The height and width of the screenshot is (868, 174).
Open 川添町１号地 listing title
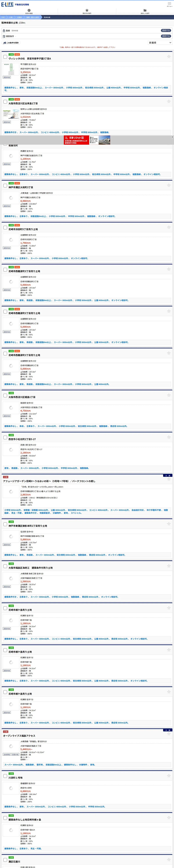click(16, 778)
